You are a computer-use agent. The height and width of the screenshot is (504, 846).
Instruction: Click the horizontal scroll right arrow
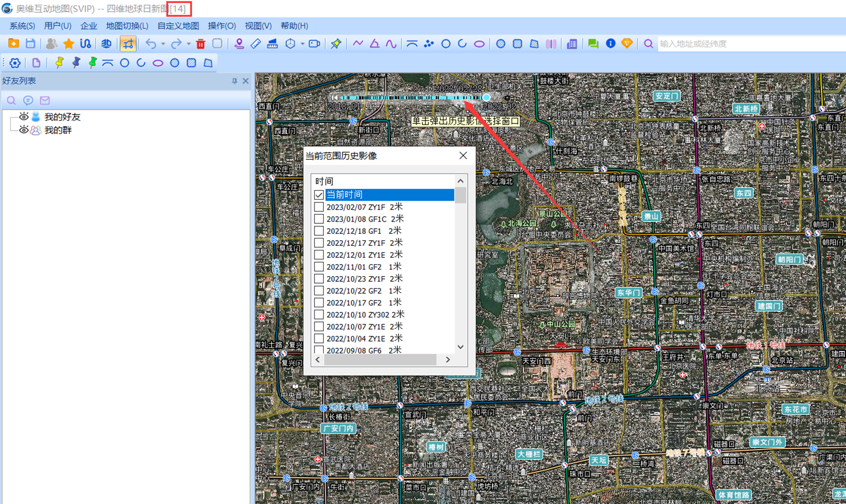pos(448,359)
